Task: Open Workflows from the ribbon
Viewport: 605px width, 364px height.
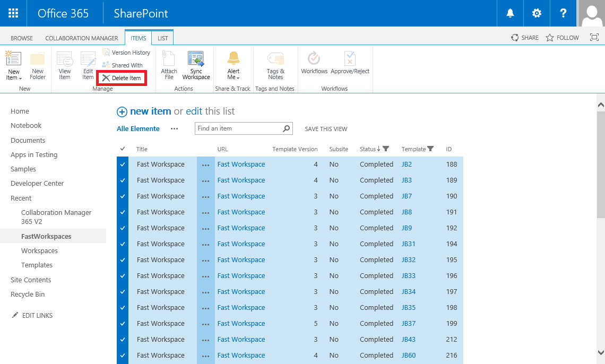Action: point(314,64)
